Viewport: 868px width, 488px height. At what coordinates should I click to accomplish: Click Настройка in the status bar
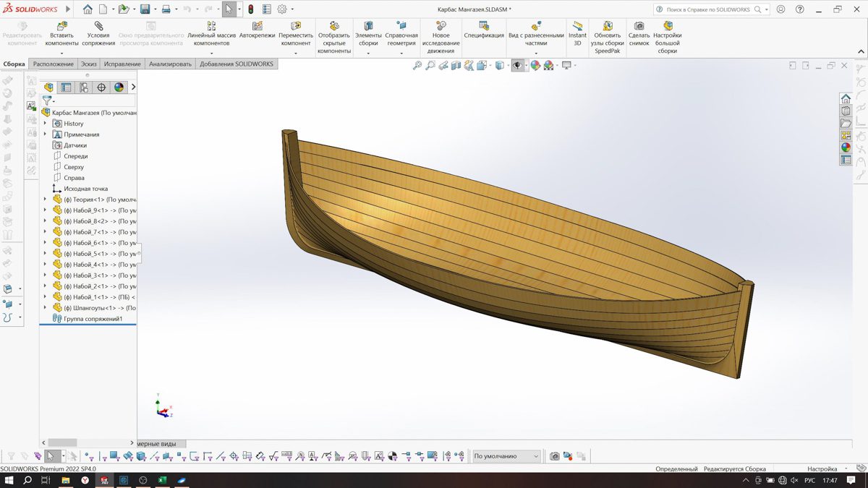[x=822, y=469]
